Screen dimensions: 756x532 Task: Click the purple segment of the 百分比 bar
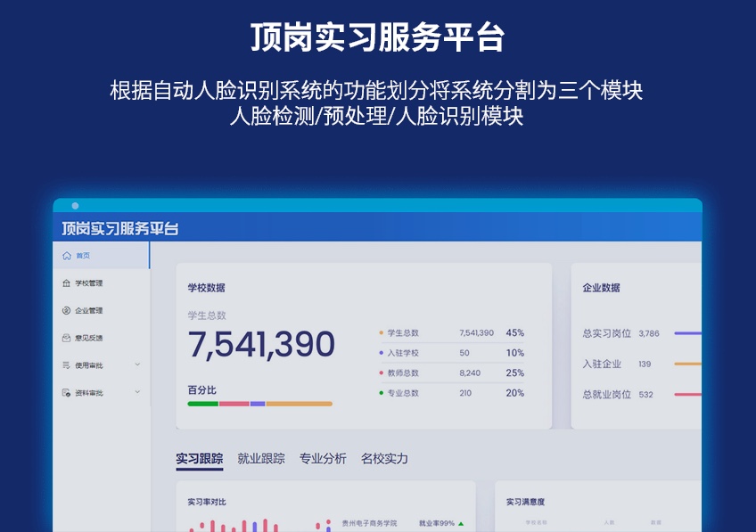258,404
